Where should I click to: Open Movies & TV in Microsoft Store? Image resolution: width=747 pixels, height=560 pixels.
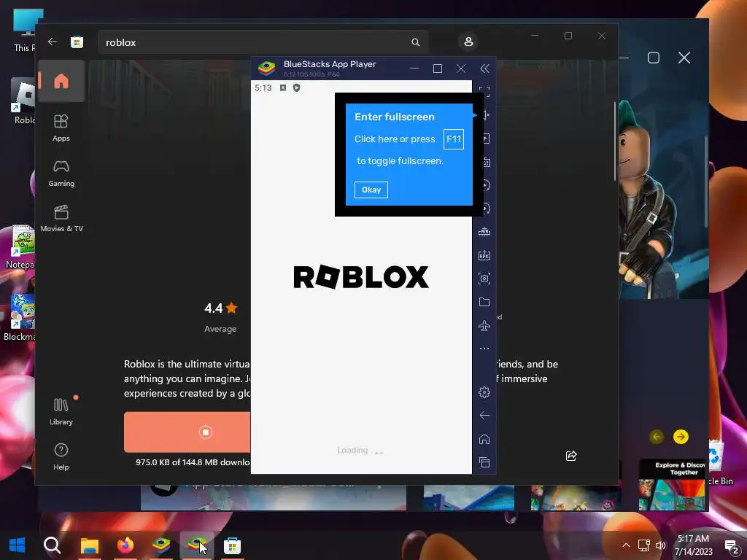(x=61, y=219)
